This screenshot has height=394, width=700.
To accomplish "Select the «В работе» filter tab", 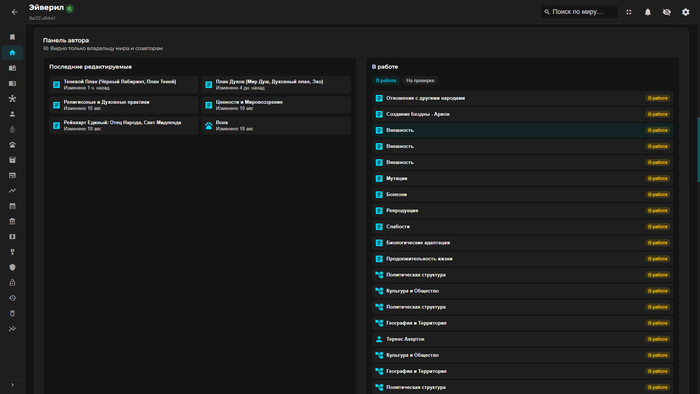I will (386, 81).
